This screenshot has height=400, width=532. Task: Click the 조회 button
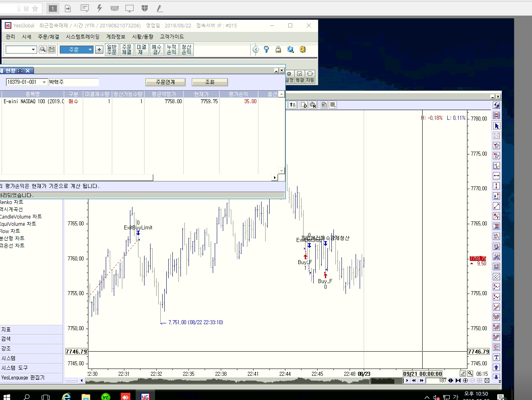[209, 82]
